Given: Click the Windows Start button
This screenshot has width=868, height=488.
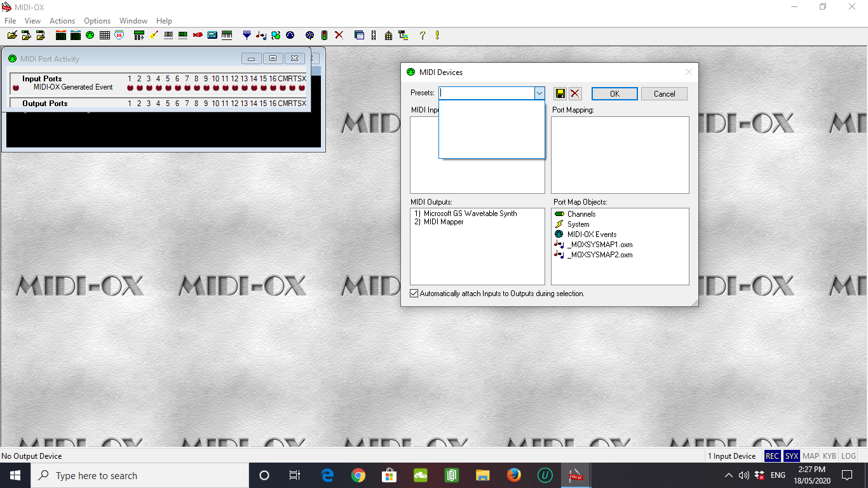Looking at the screenshot, I should [x=15, y=475].
